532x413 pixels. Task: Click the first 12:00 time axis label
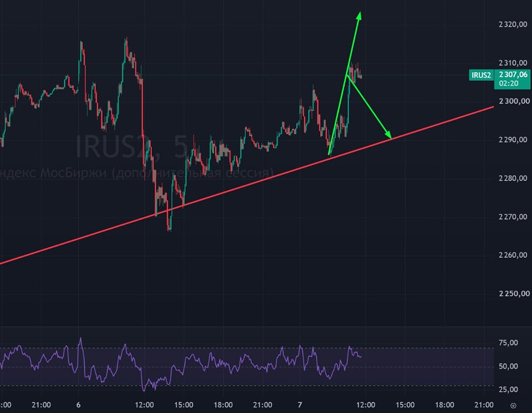click(x=144, y=405)
